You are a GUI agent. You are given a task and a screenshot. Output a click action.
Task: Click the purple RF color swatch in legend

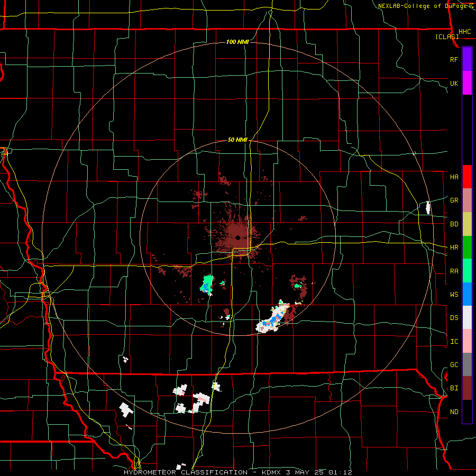[x=467, y=59]
